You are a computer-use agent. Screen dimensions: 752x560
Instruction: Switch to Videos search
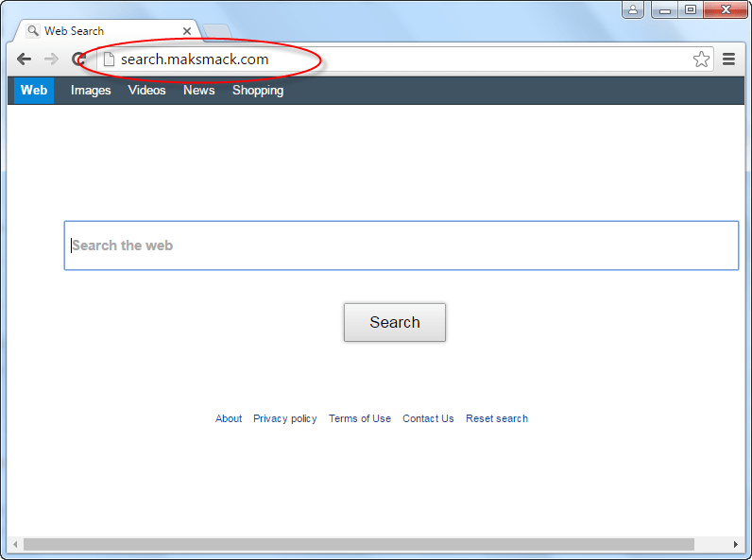click(146, 90)
